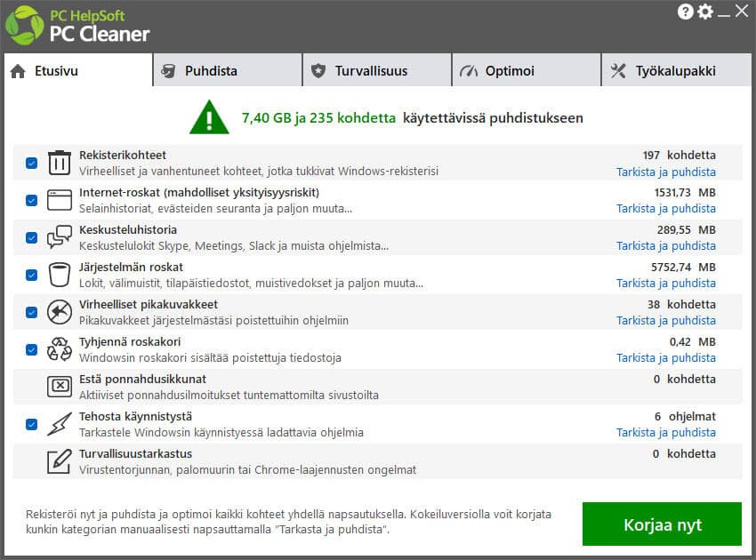Image resolution: width=756 pixels, height=560 pixels.
Task: Click the Tehosta käynnistystä lightning icon
Action: (59, 424)
